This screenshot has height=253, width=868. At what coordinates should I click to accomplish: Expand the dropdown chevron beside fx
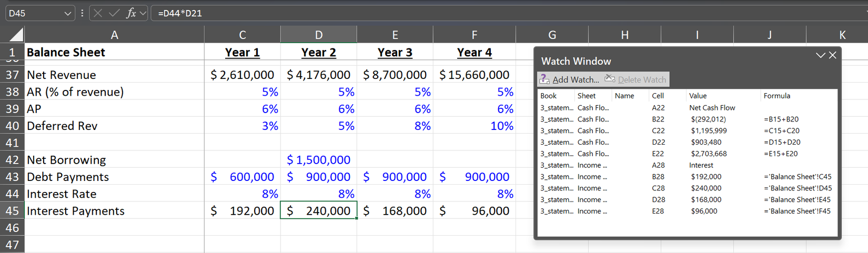(143, 13)
